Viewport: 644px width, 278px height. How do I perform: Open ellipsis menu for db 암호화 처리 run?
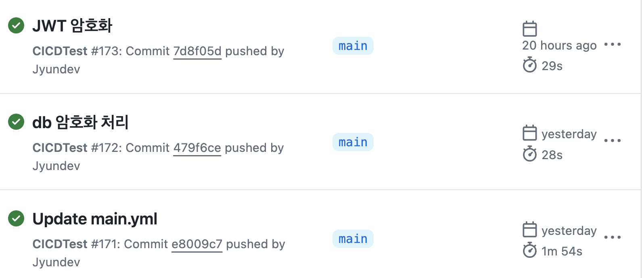click(613, 141)
